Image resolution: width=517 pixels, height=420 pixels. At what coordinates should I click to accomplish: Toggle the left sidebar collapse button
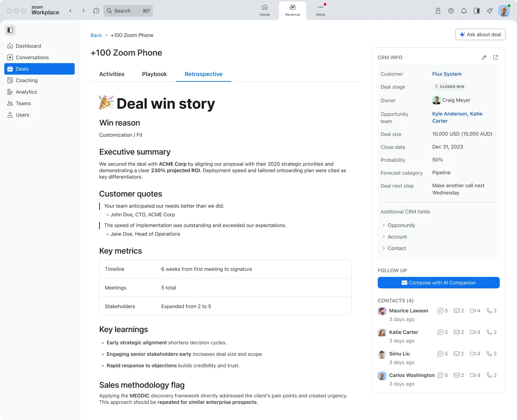coord(10,30)
